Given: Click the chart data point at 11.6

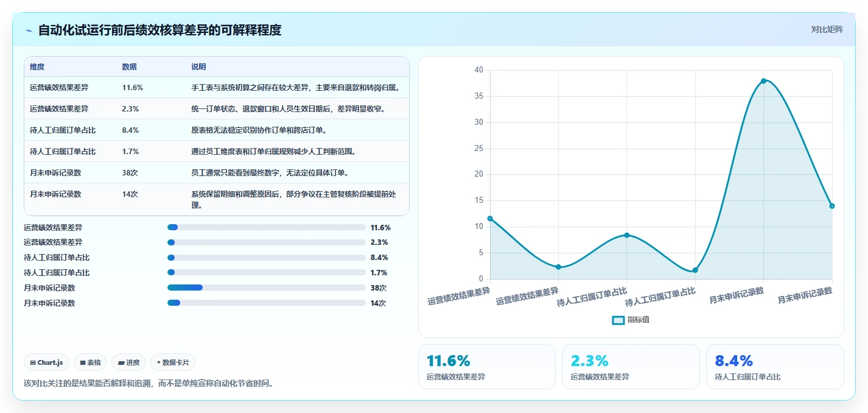Looking at the screenshot, I should click(490, 219).
